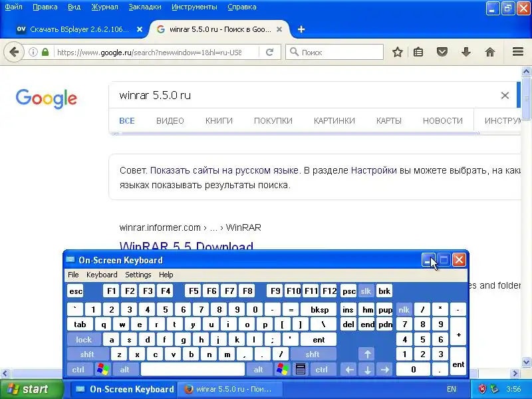Open the bookmarks list icon
Screen dimensions: 532x399
point(418,53)
